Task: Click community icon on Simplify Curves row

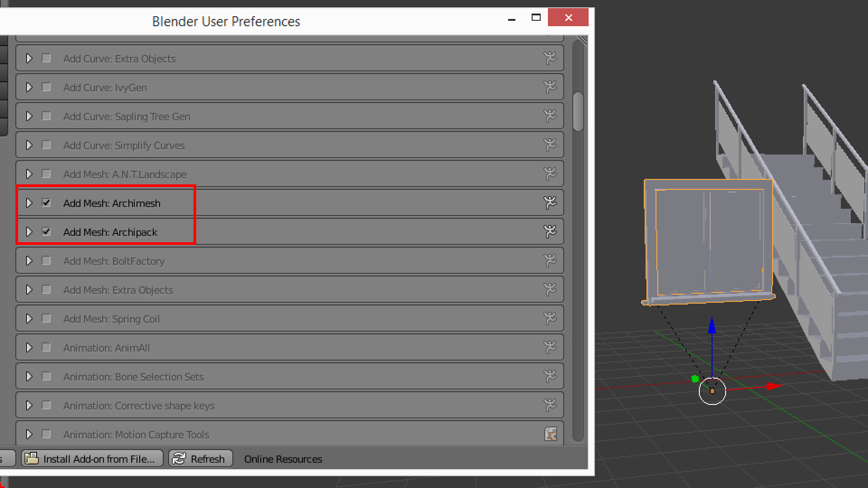Action: (550, 145)
